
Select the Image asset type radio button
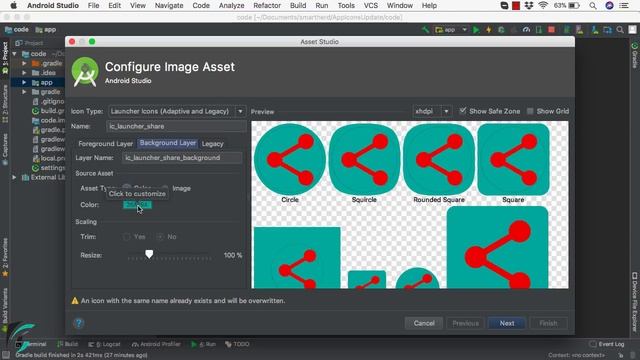tap(164, 188)
